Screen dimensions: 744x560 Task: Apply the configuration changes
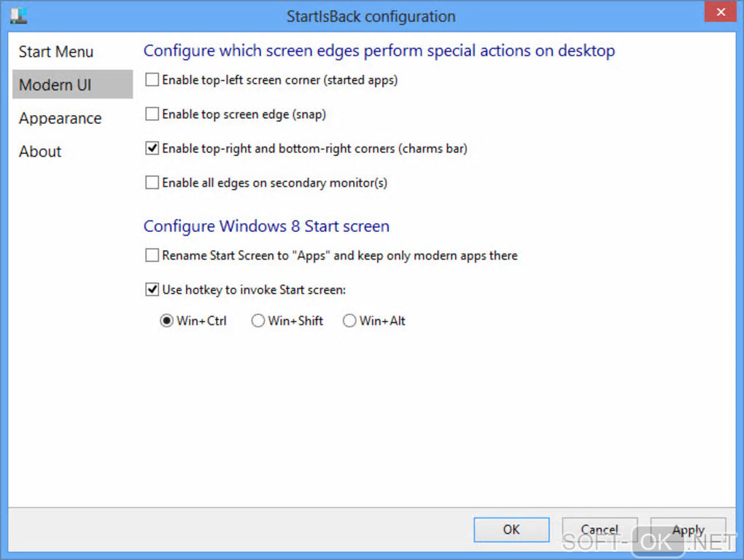tap(688, 530)
